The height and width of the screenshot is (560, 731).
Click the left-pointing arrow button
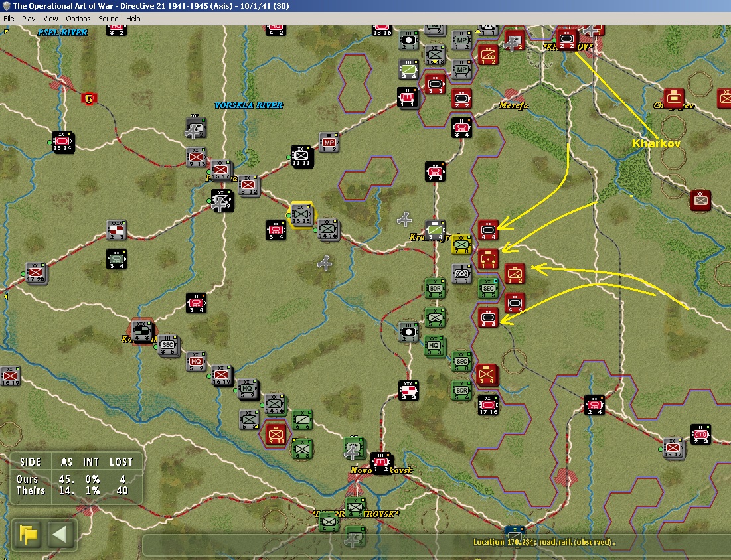(60, 534)
